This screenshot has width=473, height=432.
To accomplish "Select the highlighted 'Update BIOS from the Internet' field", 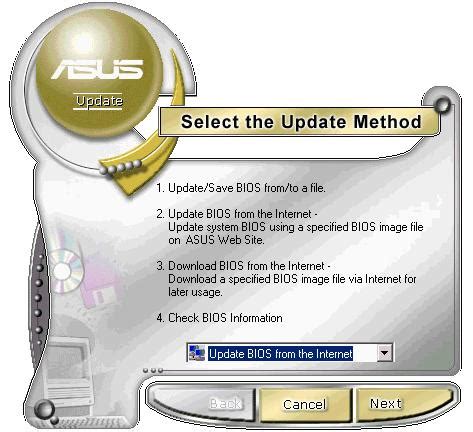I will (280, 354).
